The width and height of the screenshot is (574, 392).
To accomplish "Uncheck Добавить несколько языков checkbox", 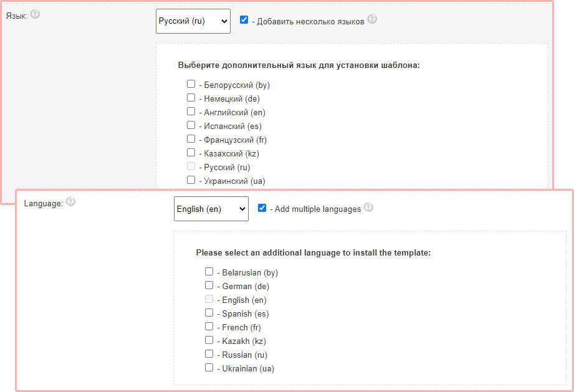I will click(244, 20).
